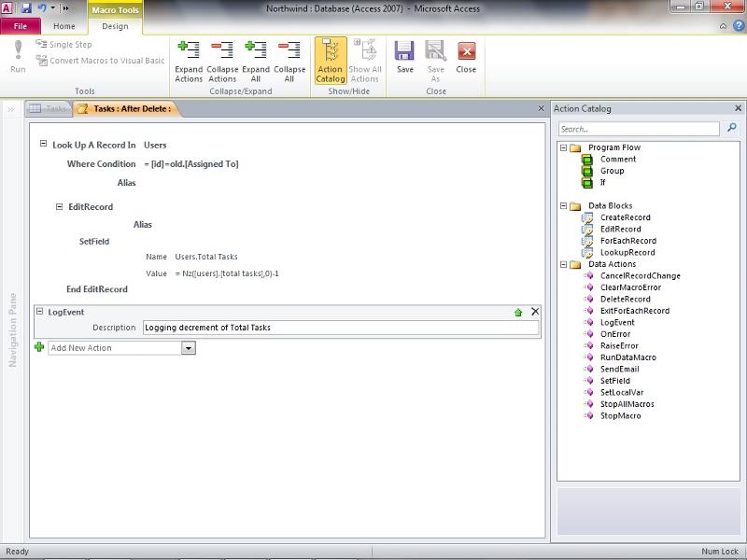Image resolution: width=747 pixels, height=560 pixels.
Task: Select DeleteRecord action
Action: point(625,299)
